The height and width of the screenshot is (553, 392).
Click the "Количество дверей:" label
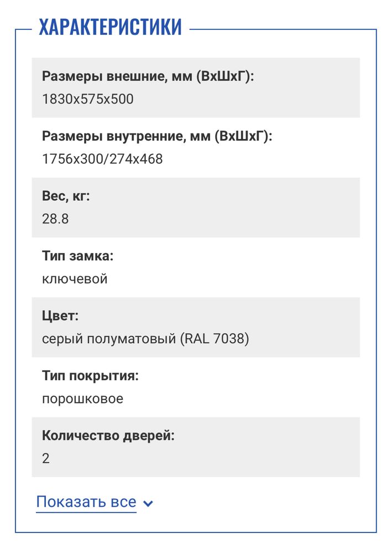tap(108, 435)
